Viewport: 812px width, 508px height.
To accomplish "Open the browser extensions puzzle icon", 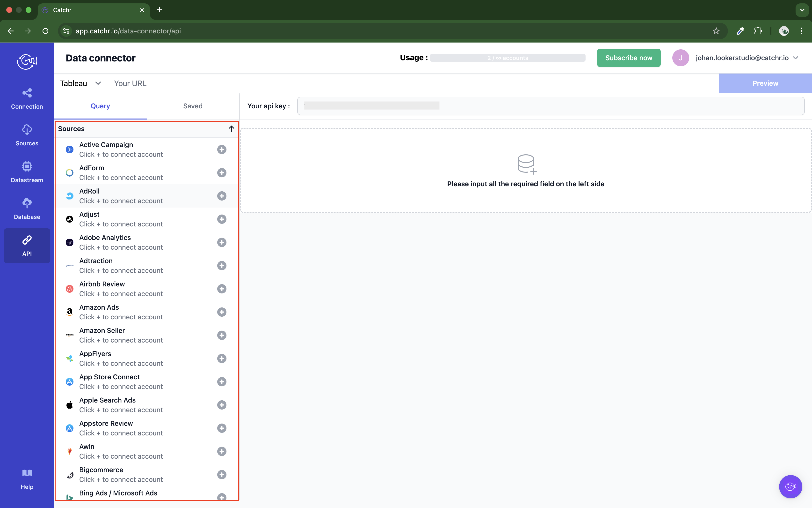I will point(758,31).
